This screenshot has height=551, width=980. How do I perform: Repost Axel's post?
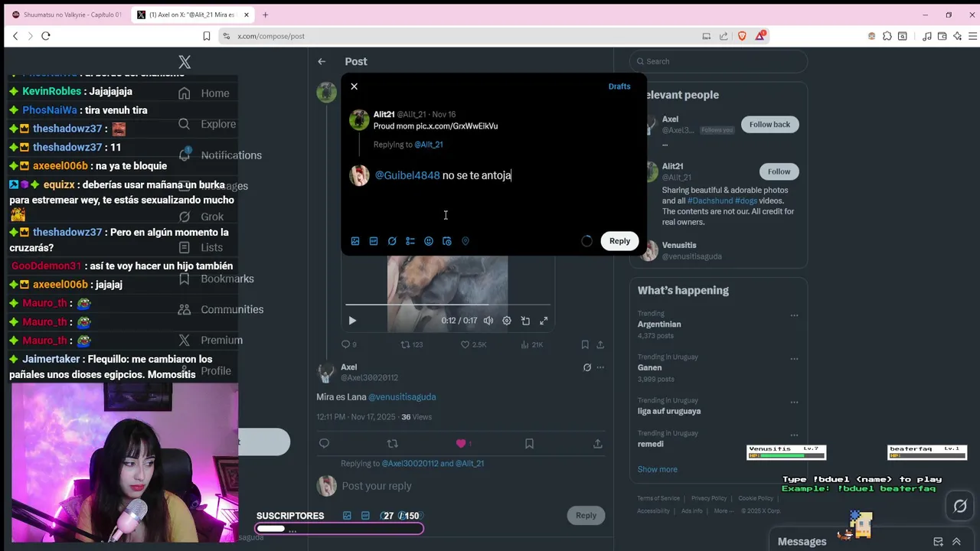pos(393,443)
